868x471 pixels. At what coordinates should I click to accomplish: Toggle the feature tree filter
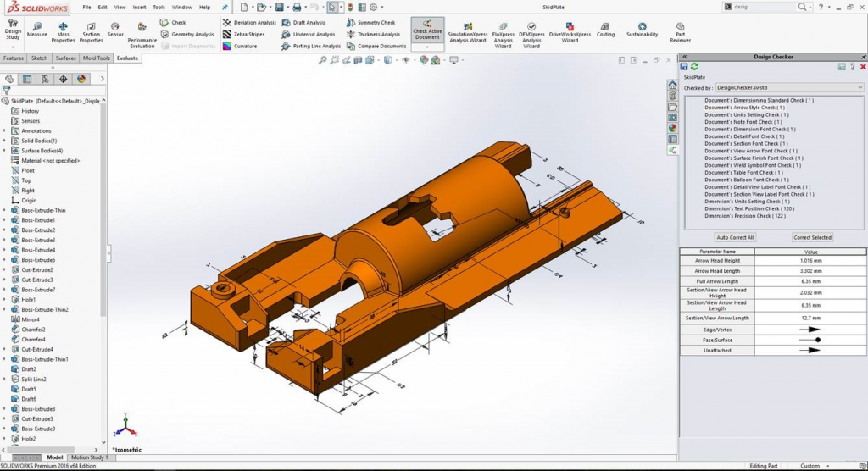(x=7, y=90)
